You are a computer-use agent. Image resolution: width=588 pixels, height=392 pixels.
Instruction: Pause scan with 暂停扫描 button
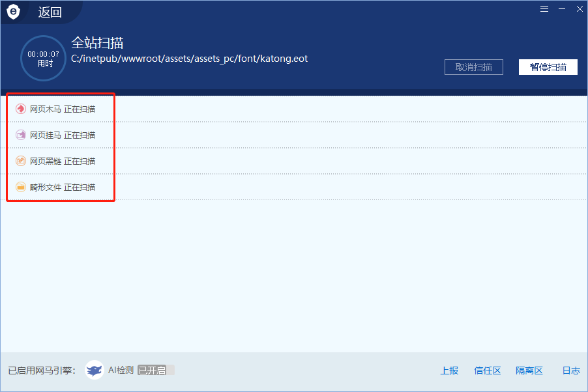(548, 67)
